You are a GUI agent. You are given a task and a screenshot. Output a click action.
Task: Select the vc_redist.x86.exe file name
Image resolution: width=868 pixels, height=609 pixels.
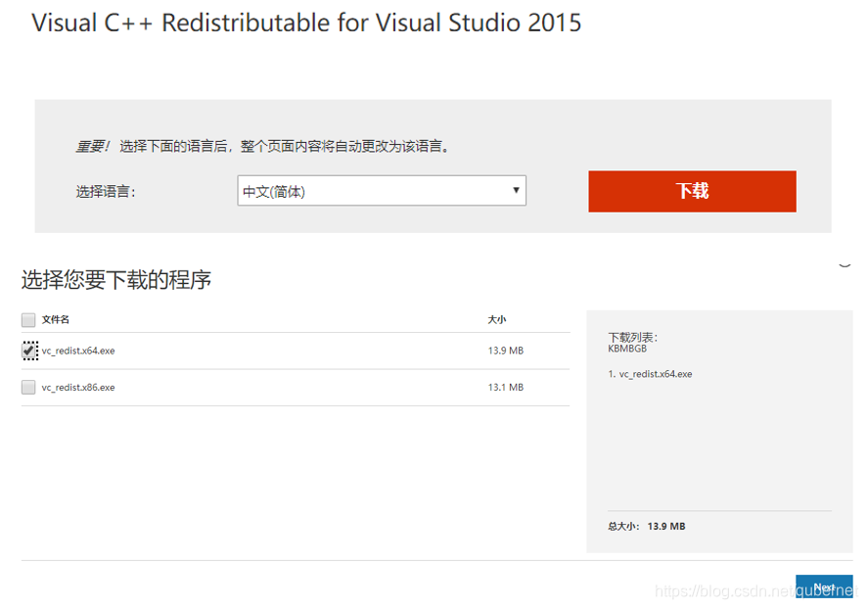click(x=78, y=387)
